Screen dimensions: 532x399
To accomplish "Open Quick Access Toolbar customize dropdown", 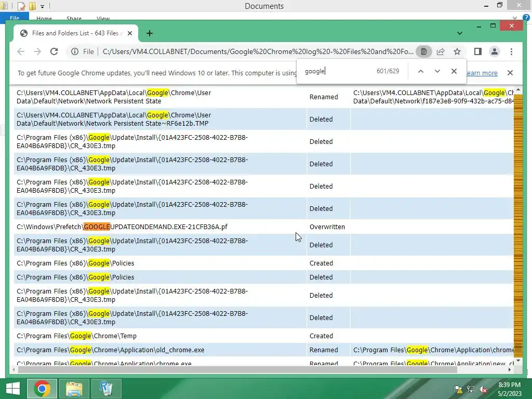I will pos(42,6).
